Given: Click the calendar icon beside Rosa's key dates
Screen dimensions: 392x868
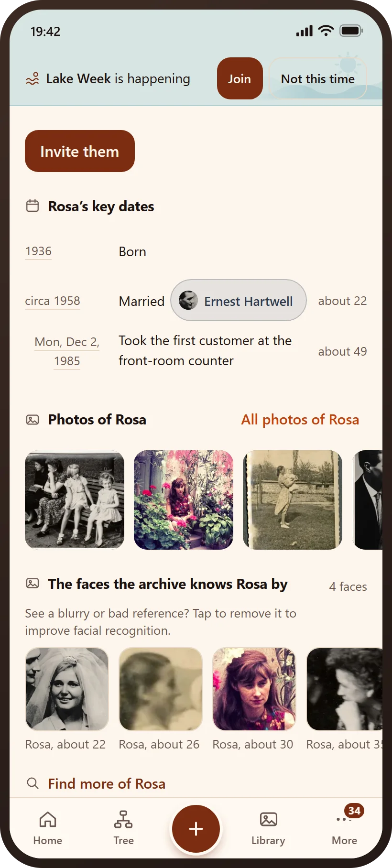Looking at the screenshot, I should point(33,206).
